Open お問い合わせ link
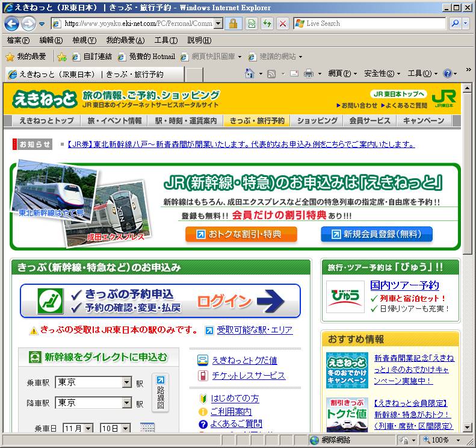The width and height of the screenshot is (476, 448). [357, 105]
